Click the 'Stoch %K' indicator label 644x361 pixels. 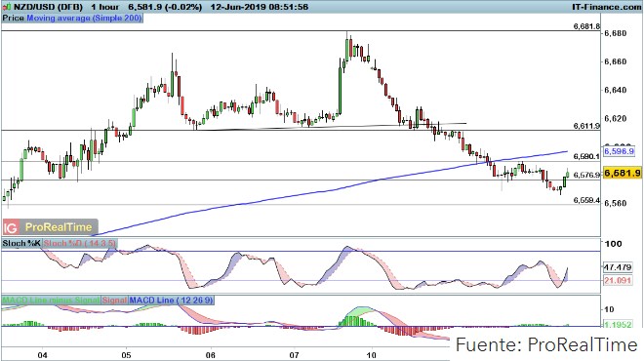click(x=21, y=243)
